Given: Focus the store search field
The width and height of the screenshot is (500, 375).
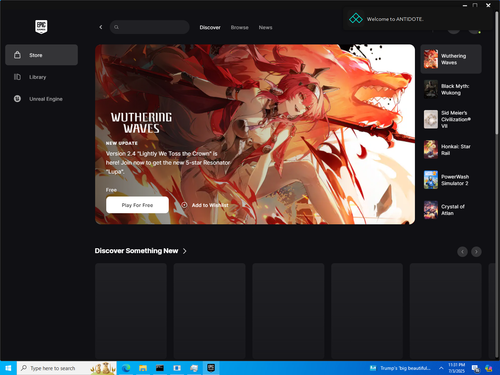Looking at the screenshot, I should pos(150,27).
